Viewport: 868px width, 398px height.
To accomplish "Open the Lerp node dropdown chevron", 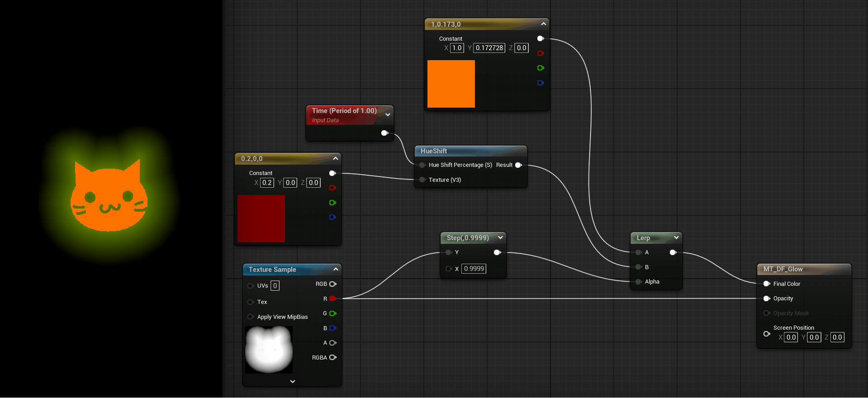I will point(676,237).
